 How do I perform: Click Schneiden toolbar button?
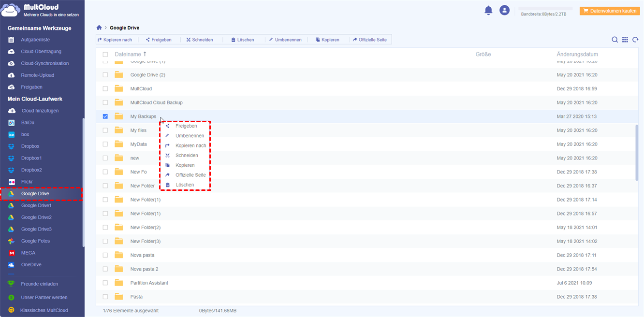pos(200,40)
